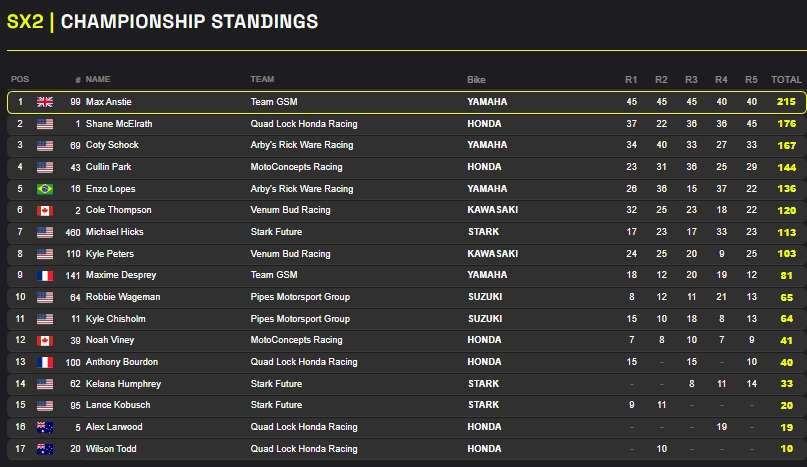Click the Canadian flag beside Cole Thompson
This screenshot has width=807, height=467.
click(x=45, y=211)
